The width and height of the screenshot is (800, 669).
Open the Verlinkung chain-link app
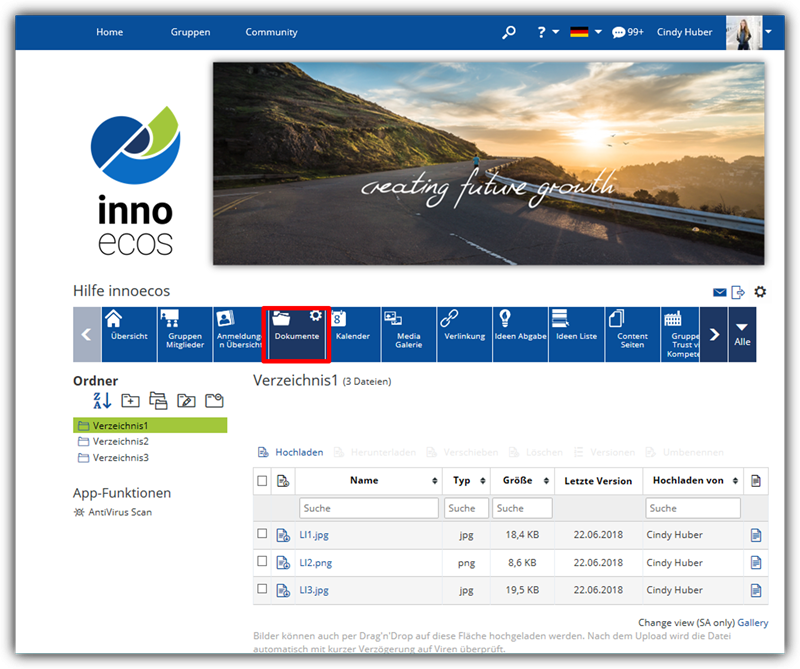[464, 334]
